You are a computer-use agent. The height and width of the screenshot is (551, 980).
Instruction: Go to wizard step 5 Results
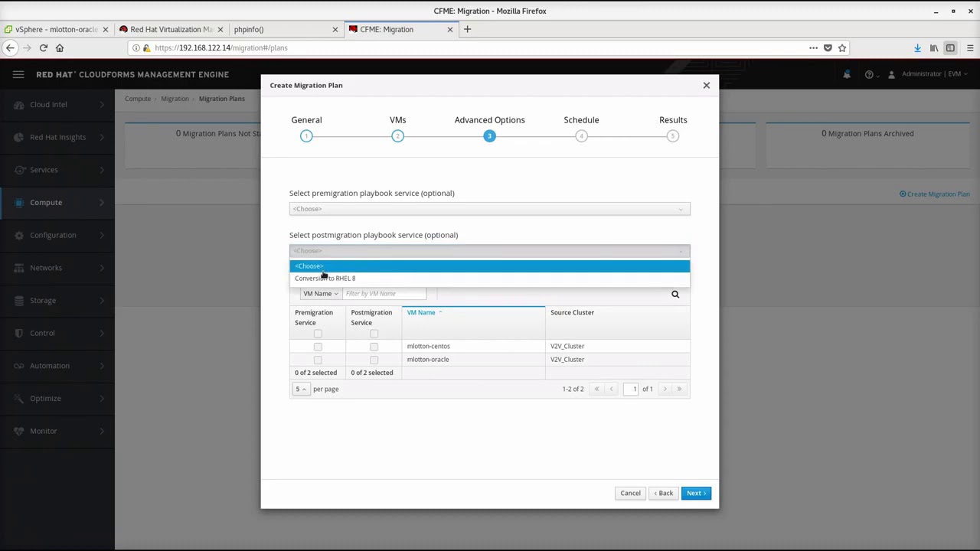click(x=672, y=135)
